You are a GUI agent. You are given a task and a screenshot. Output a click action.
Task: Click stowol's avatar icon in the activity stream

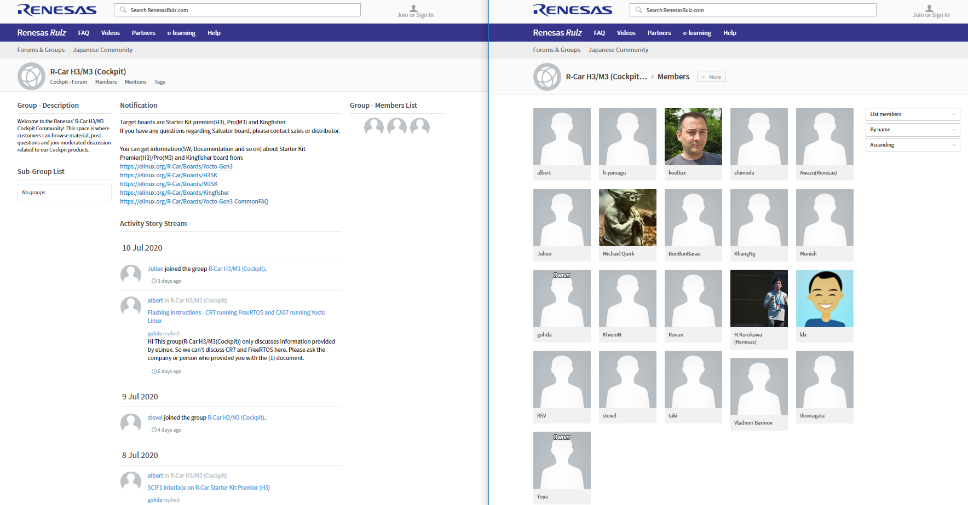(130, 422)
